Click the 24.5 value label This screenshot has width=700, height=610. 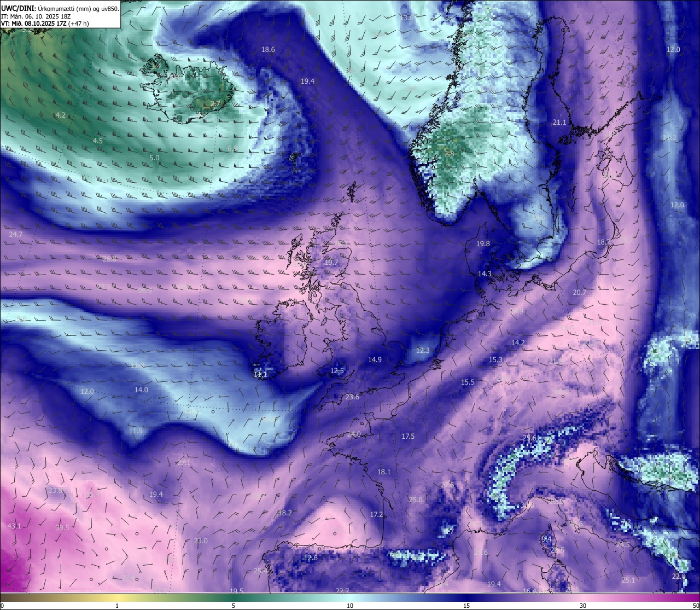pyautogui.click(x=623, y=545)
